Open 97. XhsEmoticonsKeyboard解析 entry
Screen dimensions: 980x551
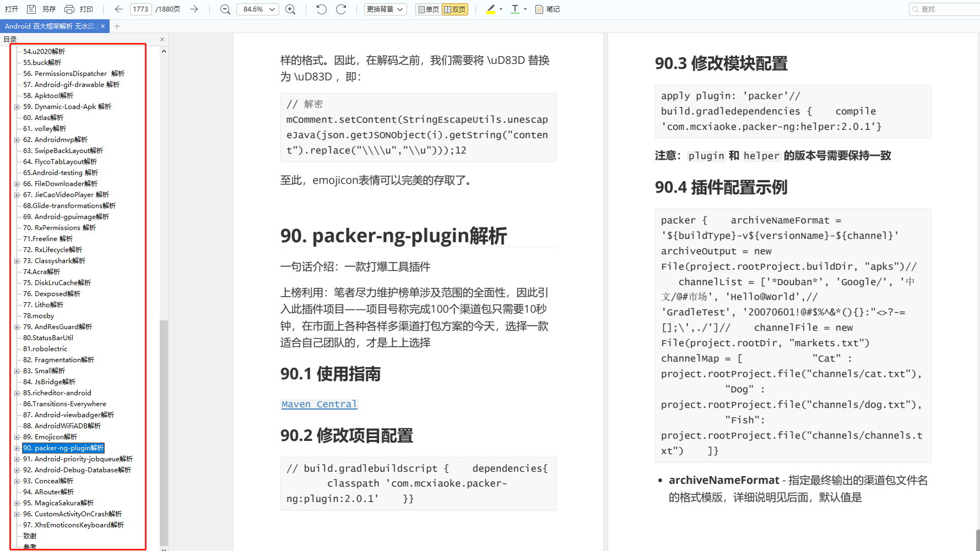(73, 525)
